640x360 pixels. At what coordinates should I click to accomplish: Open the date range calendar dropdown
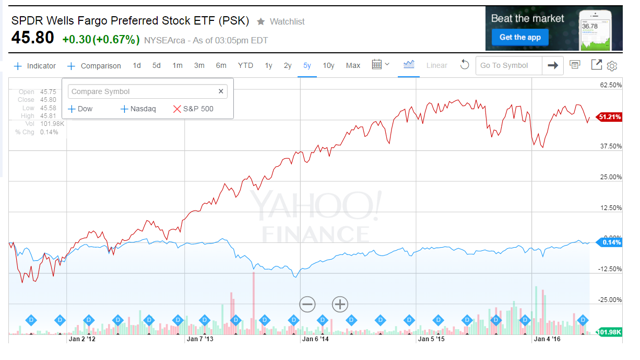pos(380,64)
